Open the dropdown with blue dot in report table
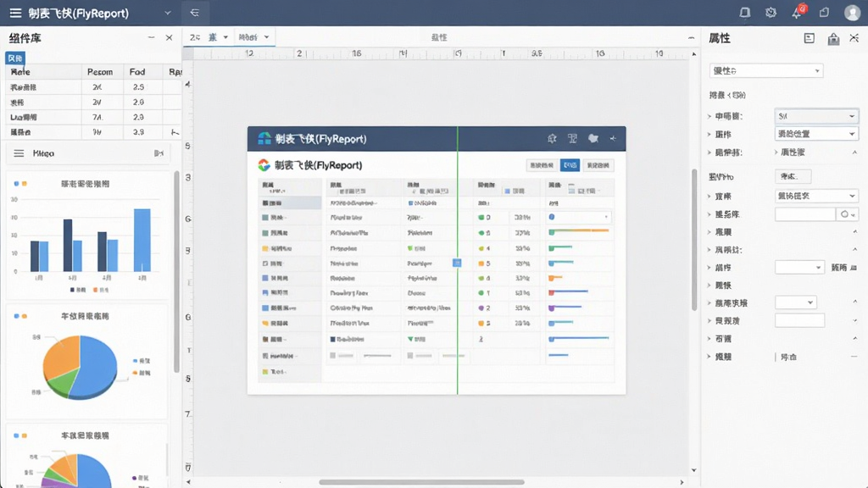Screen dimensions: 868x488 pos(579,217)
